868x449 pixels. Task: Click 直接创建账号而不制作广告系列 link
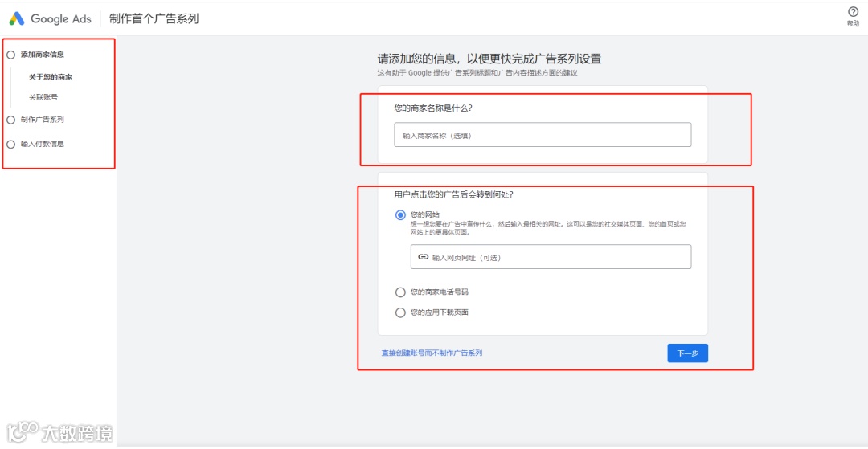[432, 353]
